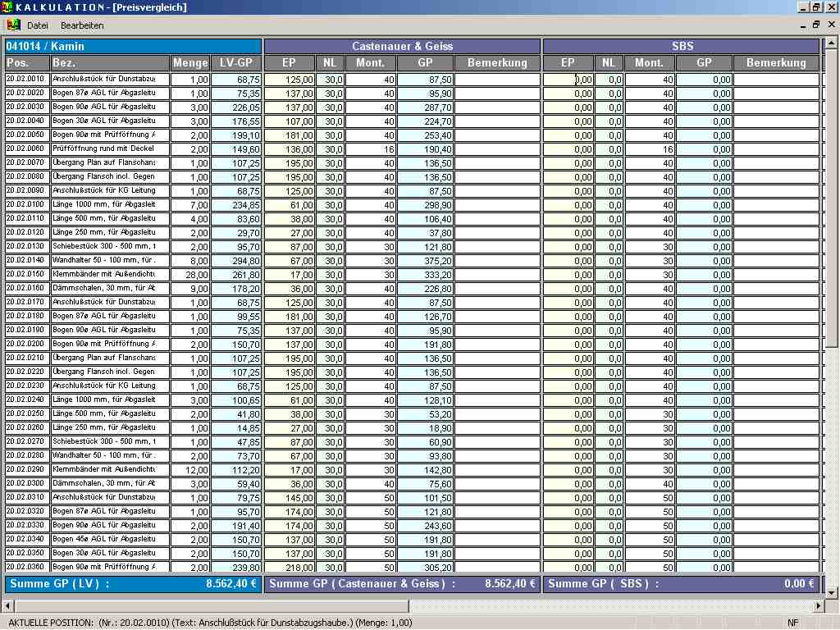Click the Menge column header
The image size is (840, 630).
190,63
